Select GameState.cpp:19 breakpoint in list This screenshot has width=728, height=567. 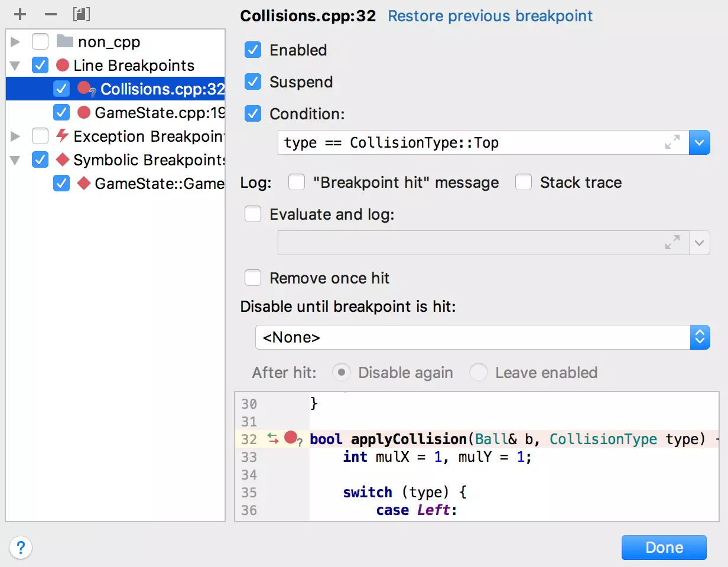coord(158,112)
